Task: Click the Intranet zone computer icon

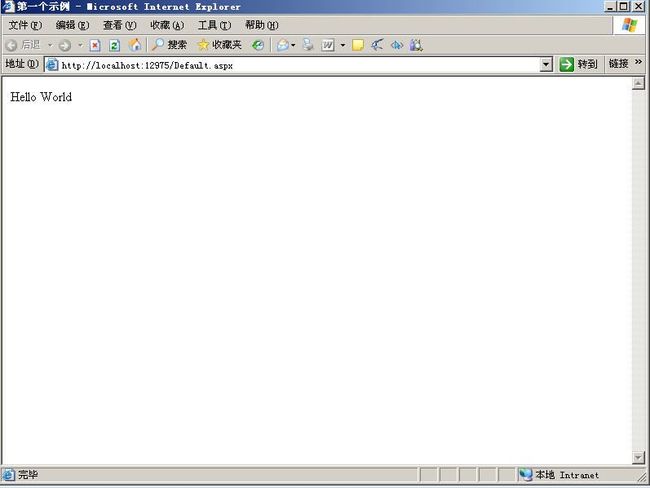Action: (526, 475)
